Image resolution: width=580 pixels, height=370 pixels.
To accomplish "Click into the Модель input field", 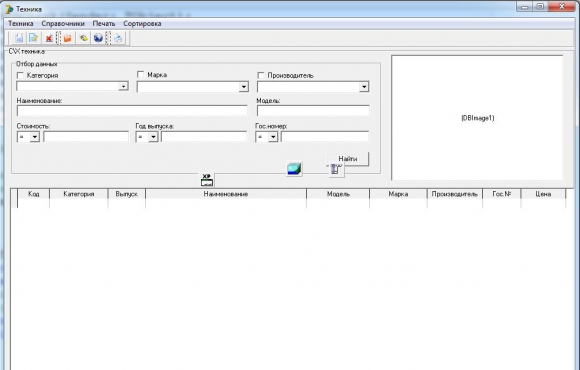I will [x=313, y=111].
